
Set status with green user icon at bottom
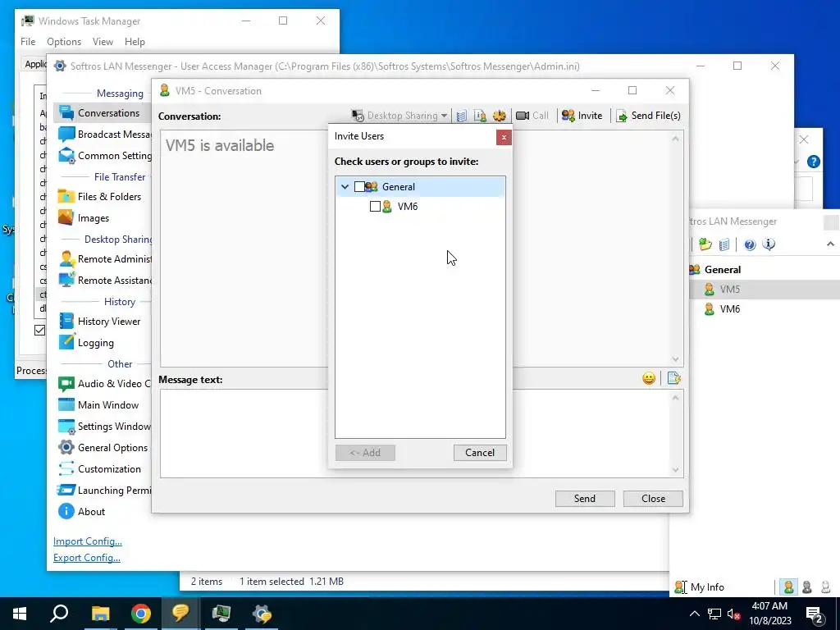788,587
